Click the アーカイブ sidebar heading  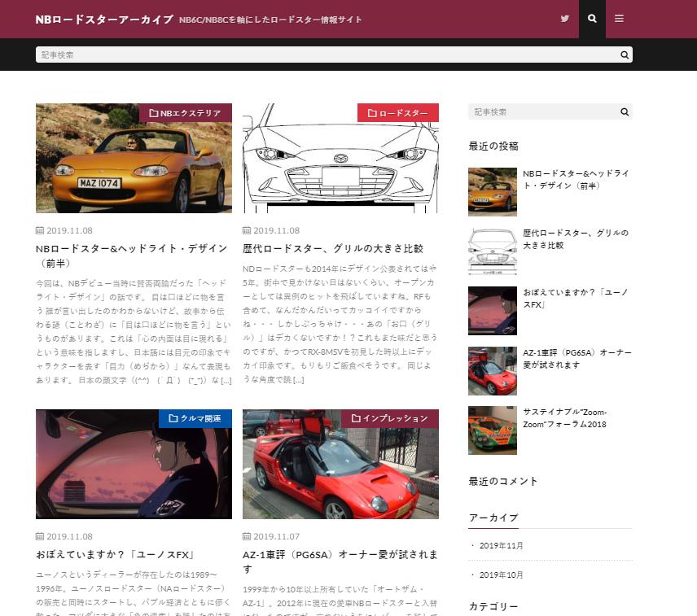point(493,518)
